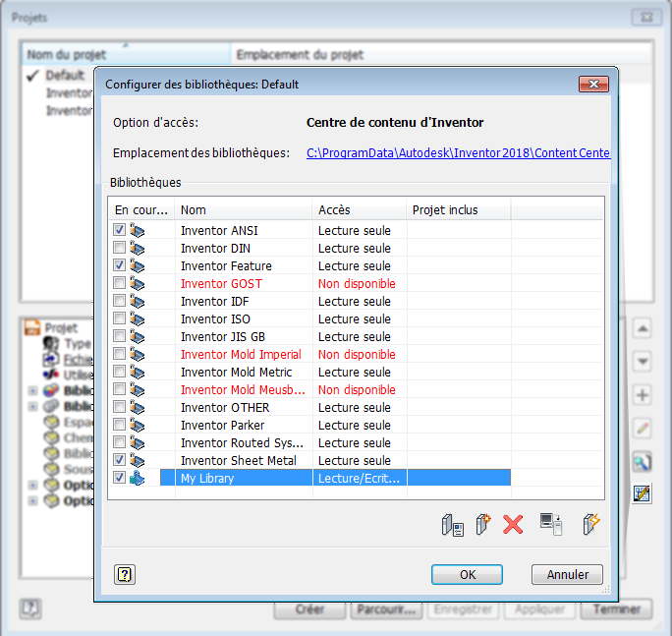Select the Inventor Parker name
672x636 pixels.
pos(222,425)
